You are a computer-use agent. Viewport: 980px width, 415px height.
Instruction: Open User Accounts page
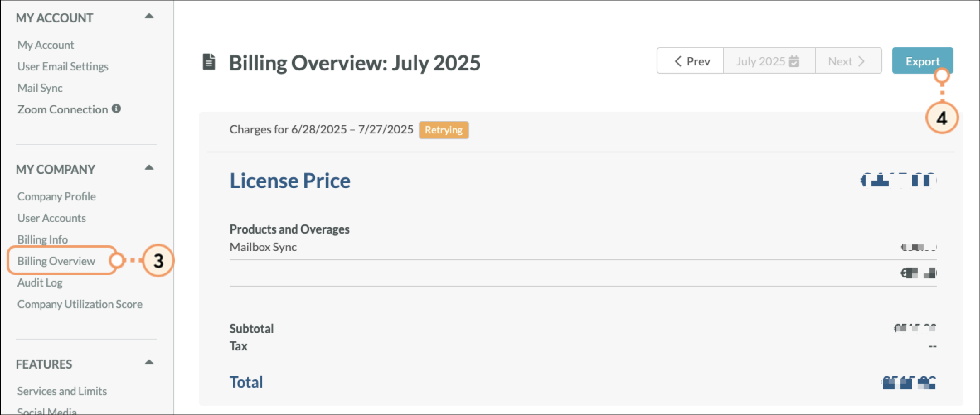51,218
